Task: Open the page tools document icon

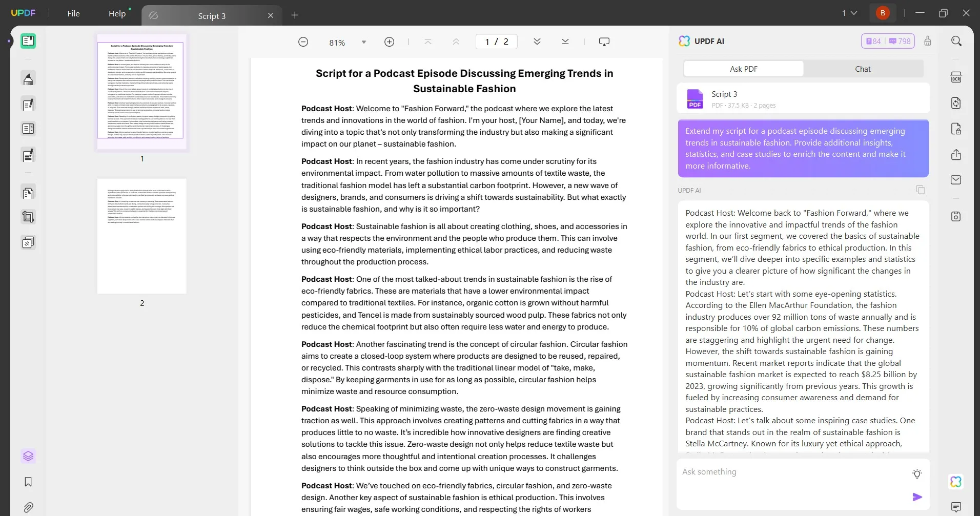Action: (x=28, y=193)
